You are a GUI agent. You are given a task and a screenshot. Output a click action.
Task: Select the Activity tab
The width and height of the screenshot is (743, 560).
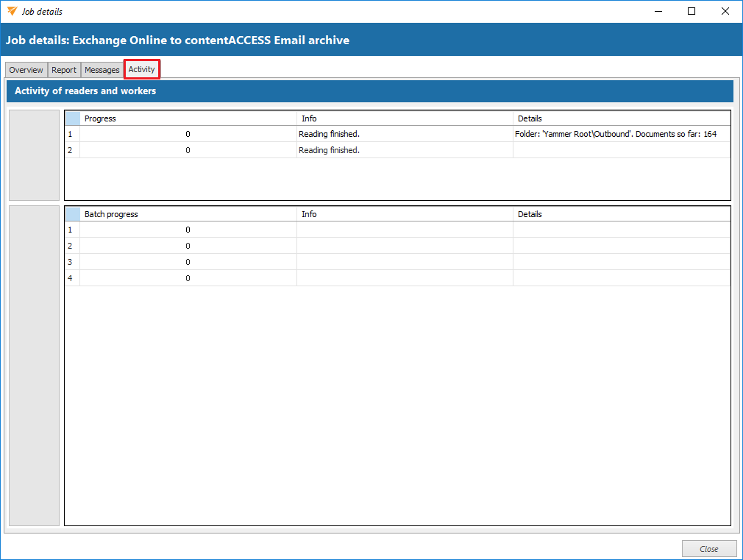point(142,69)
